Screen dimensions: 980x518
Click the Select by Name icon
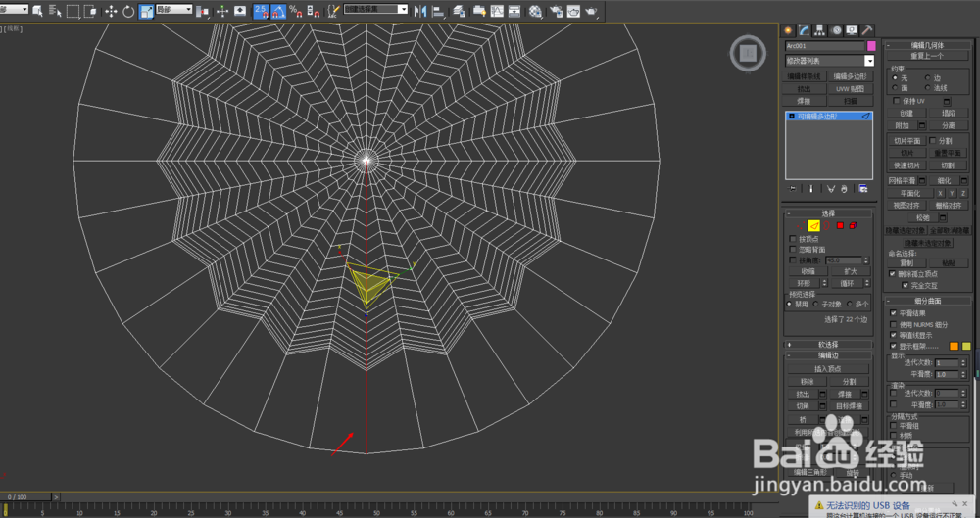click(55, 11)
